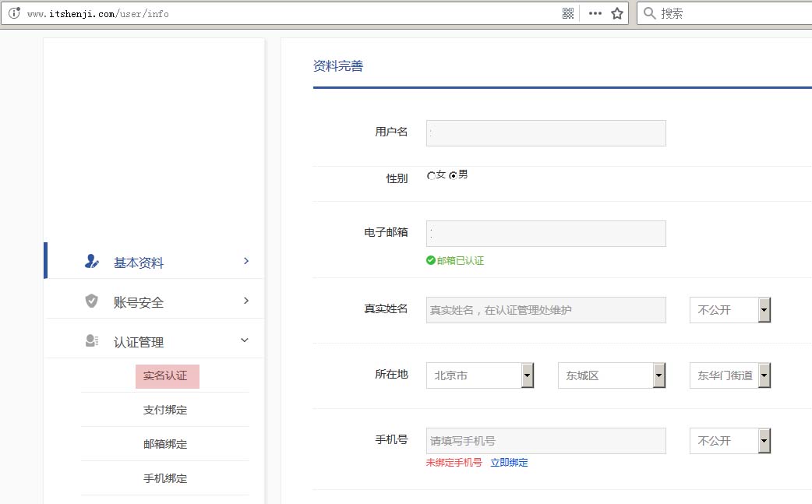812x504 pixels.
Task: Click the search magnifier icon
Action: coord(648,13)
